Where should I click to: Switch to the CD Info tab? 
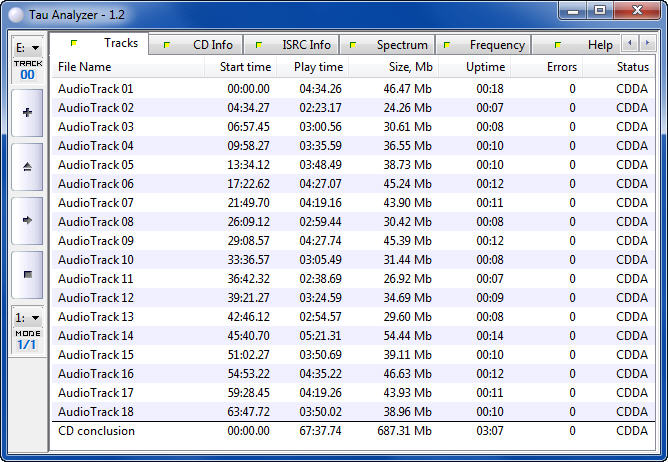point(204,45)
